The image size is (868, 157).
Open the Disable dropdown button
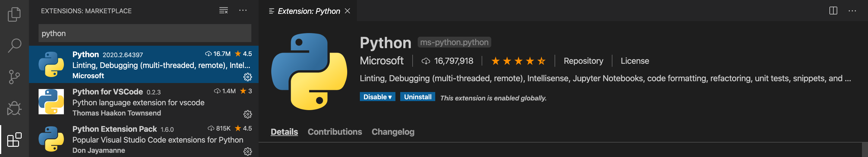coord(377,97)
